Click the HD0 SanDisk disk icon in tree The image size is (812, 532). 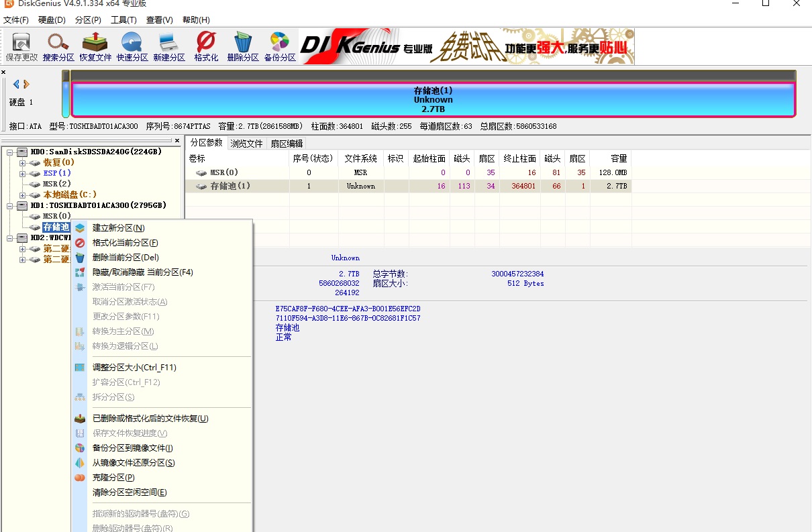[22, 152]
